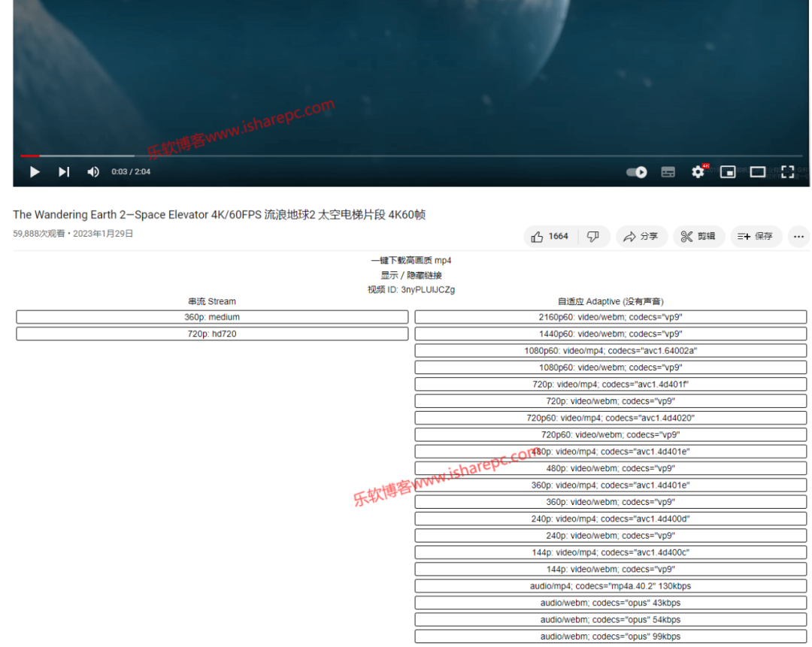The height and width of the screenshot is (647, 812).
Task: Select 144p video/webm vp9
Action: tap(611, 570)
